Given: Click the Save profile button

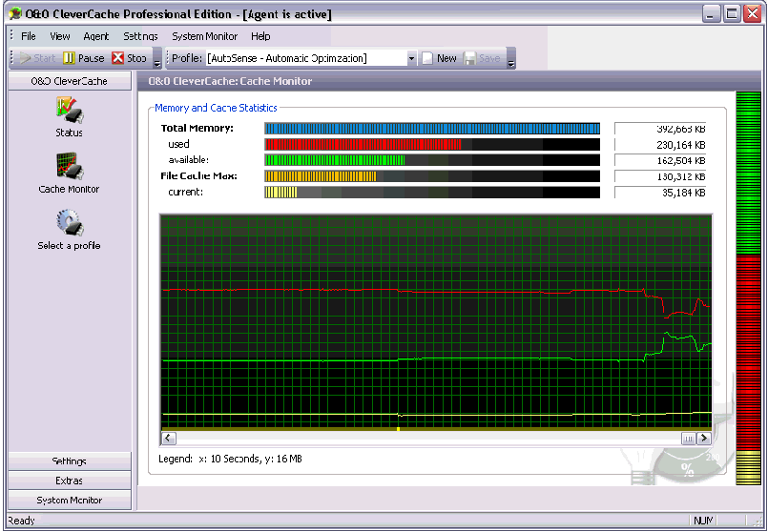Looking at the screenshot, I should 482,58.
